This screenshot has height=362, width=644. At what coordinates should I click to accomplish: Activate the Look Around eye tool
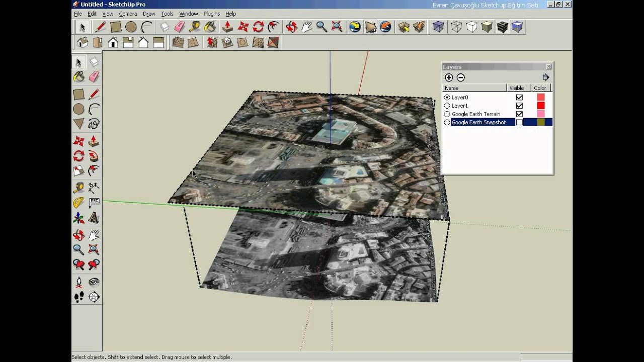(x=94, y=282)
